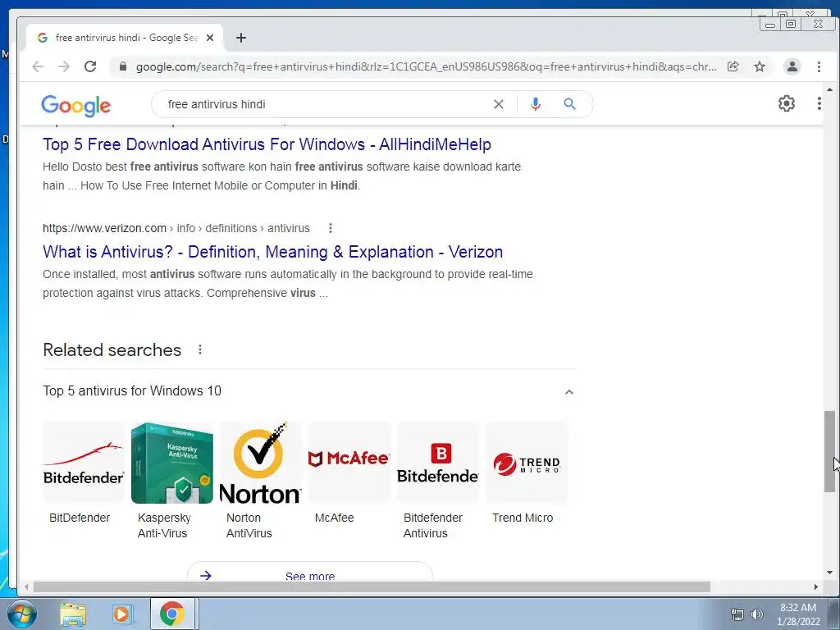Go forward with the browser forward arrow
840x630 pixels.
point(64,66)
